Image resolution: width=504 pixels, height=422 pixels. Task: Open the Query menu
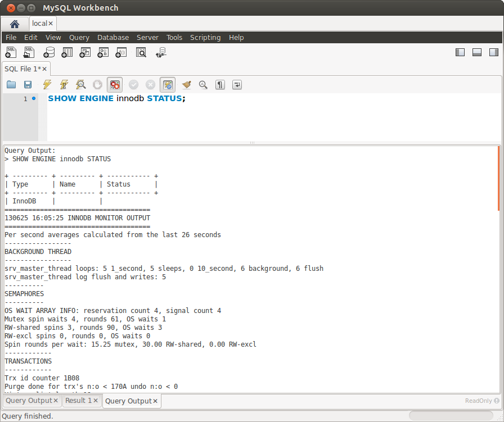tap(79, 37)
